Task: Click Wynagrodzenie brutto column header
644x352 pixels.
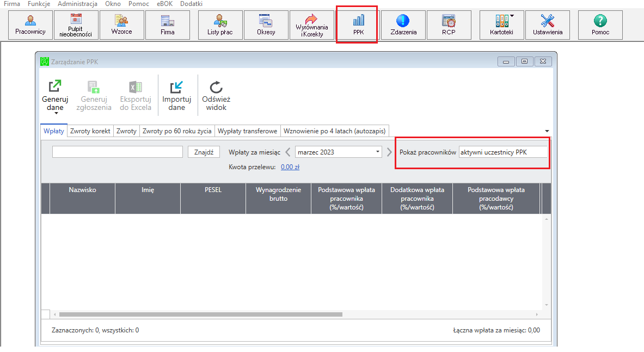Action: pyautogui.click(x=279, y=199)
